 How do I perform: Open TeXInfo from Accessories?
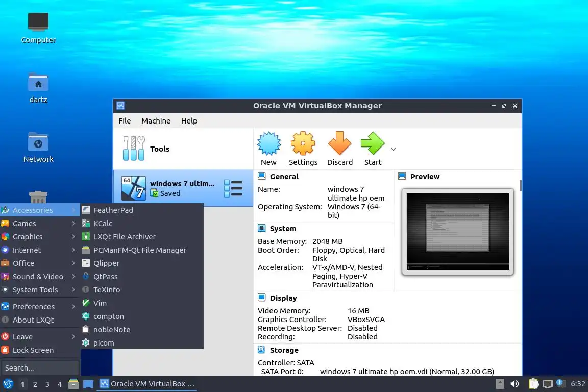tap(142, 289)
